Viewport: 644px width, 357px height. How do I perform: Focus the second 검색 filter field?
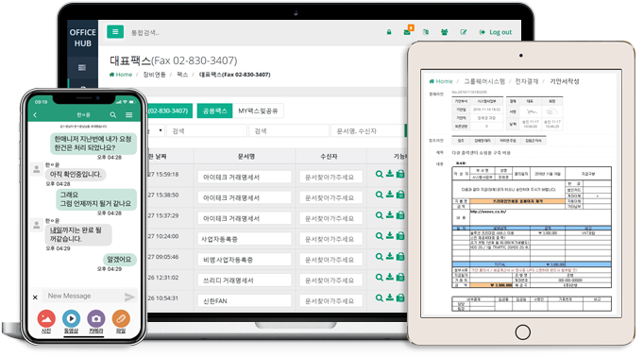289,130
